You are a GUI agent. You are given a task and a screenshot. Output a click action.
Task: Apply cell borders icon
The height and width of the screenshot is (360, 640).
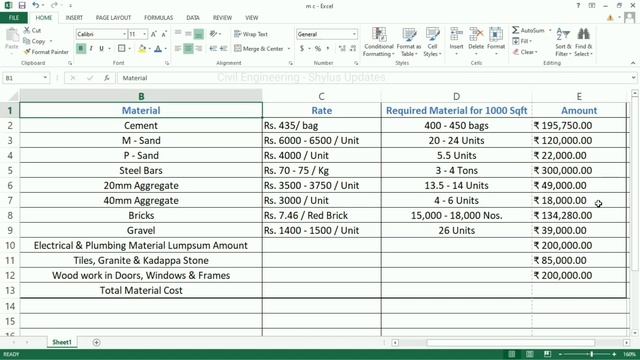click(x=122, y=49)
